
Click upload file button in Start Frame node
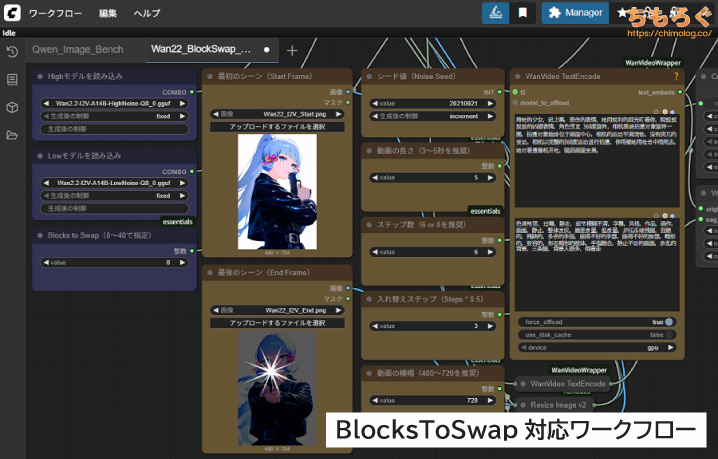[277, 127]
